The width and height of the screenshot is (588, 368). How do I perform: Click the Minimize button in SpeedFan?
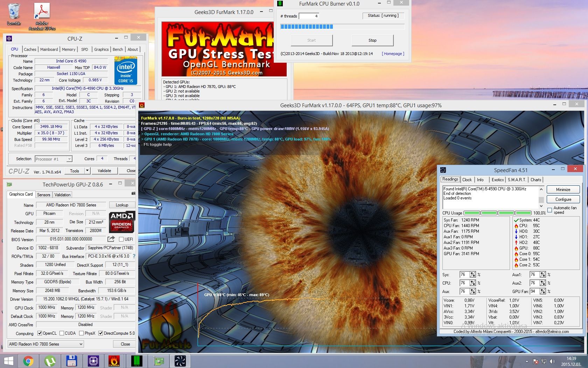(x=563, y=190)
